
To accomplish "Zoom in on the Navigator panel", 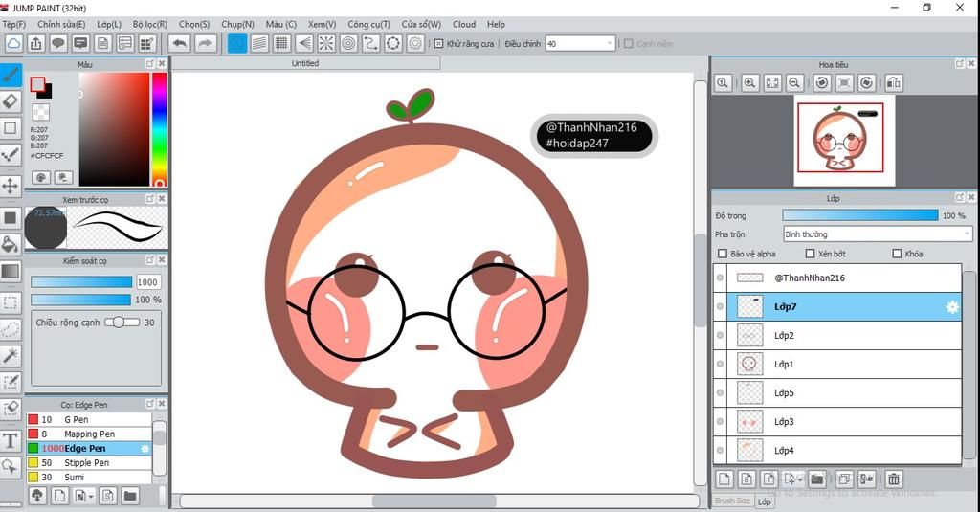I will pos(750,82).
